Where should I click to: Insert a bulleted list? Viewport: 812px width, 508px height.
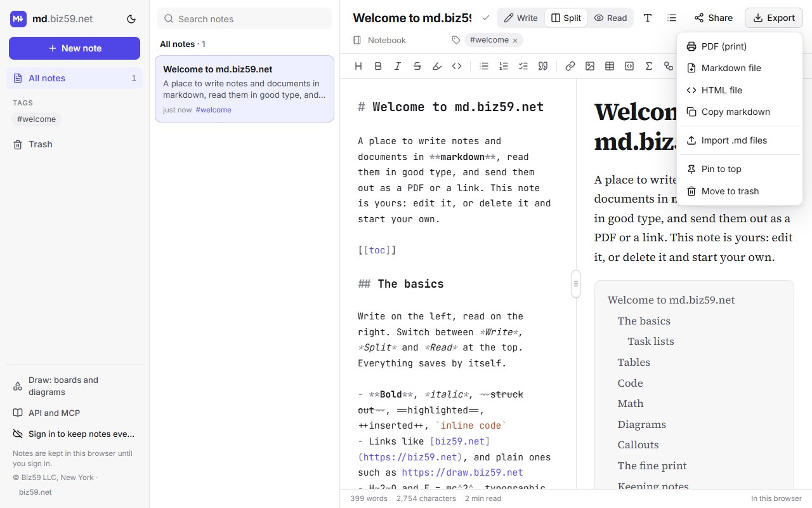484,66
